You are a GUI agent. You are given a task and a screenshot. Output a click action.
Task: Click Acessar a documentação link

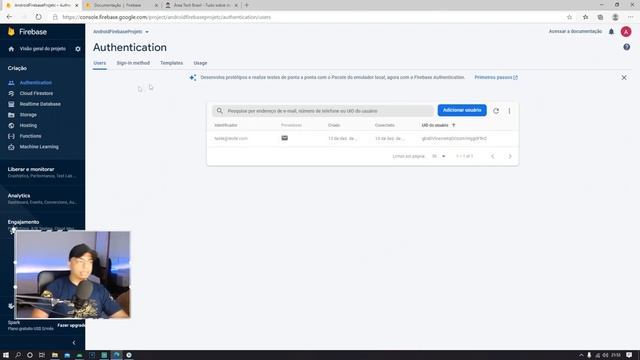pos(575,31)
